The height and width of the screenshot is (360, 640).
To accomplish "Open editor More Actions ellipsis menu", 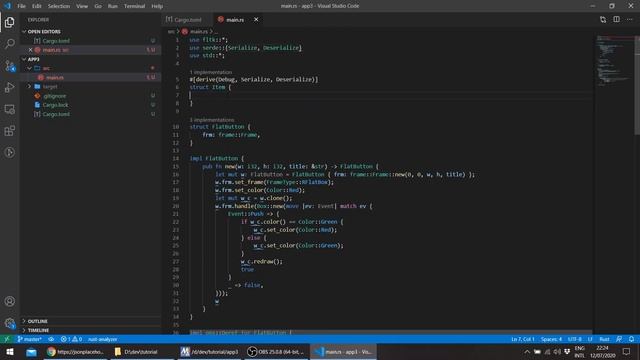I will click(630, 19).
